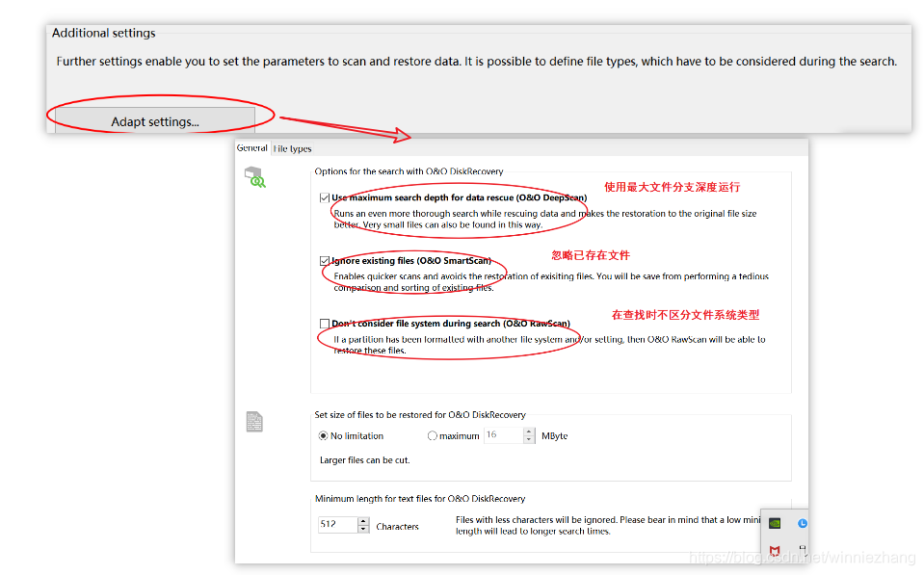Click 'Minimum length for text files' label
Screen dimensions: 924x575
(x=420, y=498)
